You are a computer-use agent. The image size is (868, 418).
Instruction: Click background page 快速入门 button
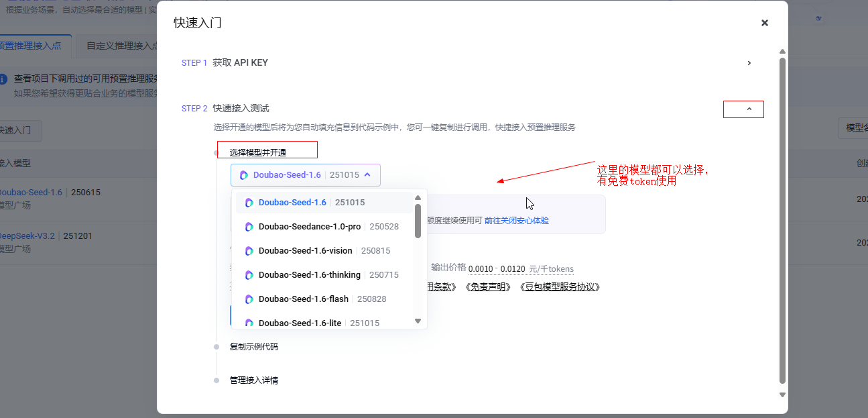click(16, 130)
